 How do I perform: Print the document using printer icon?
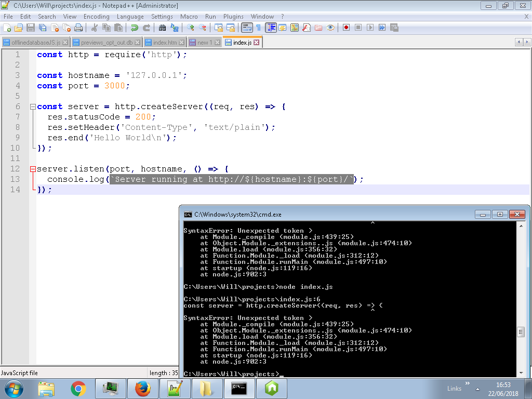click(78, 28)
